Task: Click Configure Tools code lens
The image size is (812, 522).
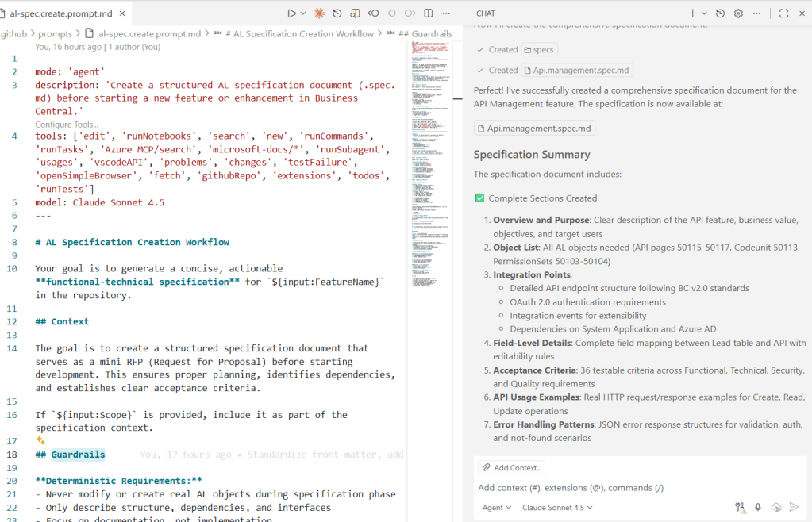Action: pos(67,125)
